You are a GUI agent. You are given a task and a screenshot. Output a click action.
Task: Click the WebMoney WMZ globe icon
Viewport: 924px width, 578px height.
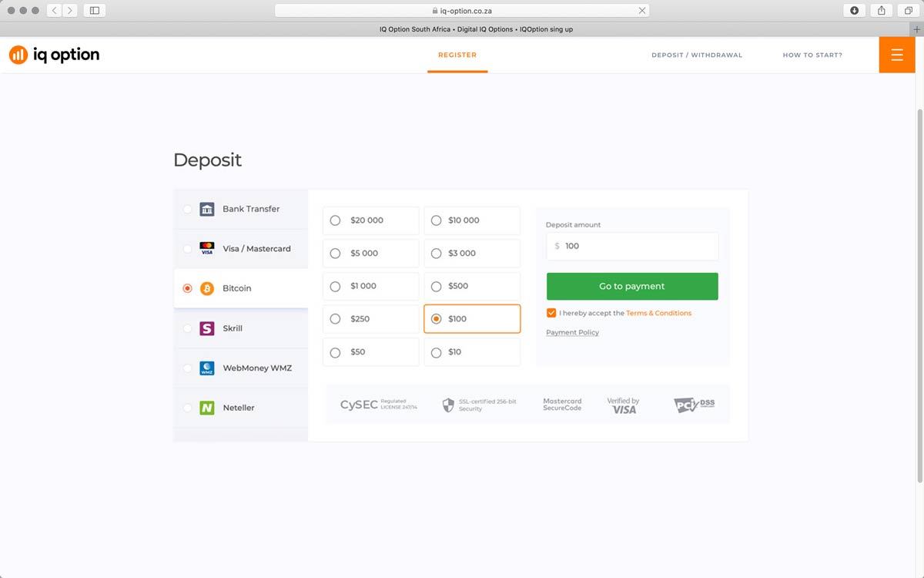pos(207,368)
